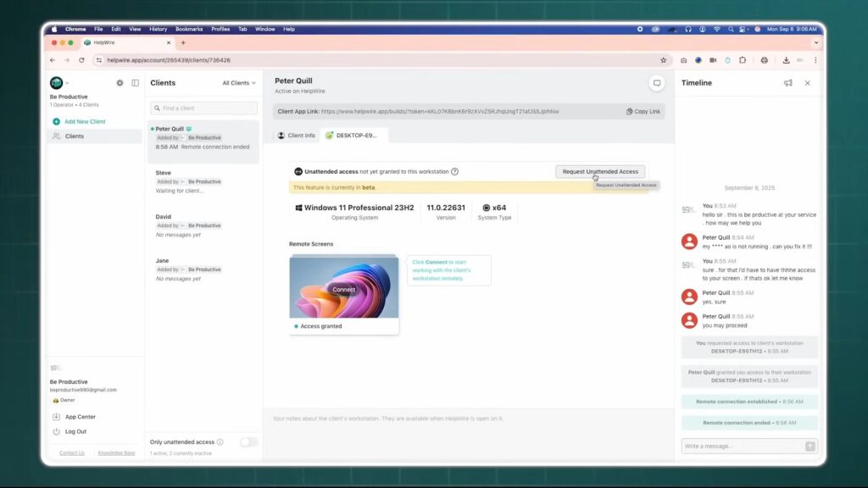The image size is (868, 488).
Task: Open App Center
Action: 75,417
